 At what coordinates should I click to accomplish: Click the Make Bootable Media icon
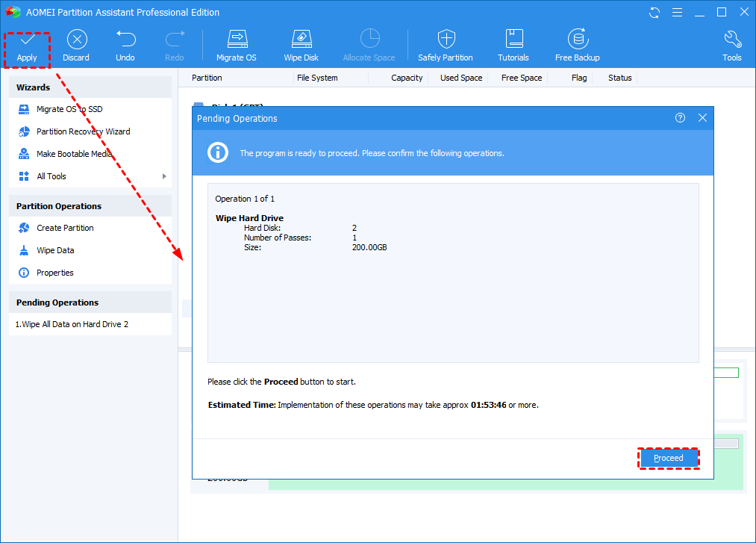pos(24,153)
